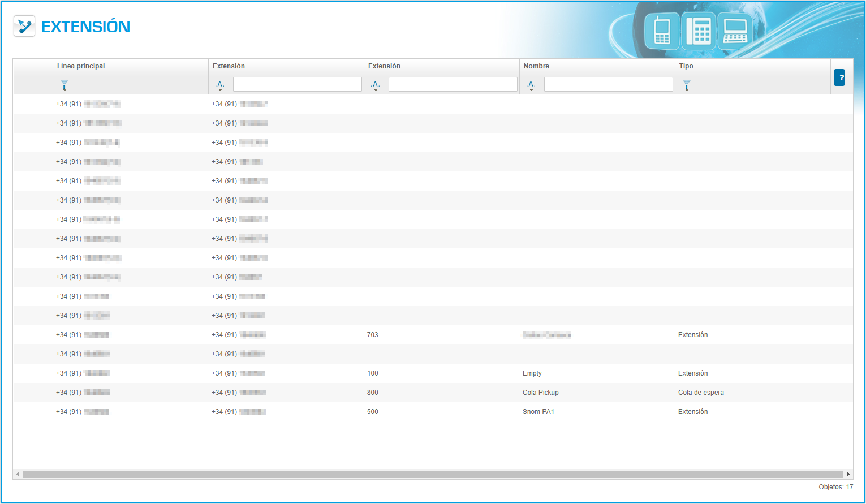Click the filter text field left of Nombre
The width and height of the screenshot is (866, 504).
(453, 84)
